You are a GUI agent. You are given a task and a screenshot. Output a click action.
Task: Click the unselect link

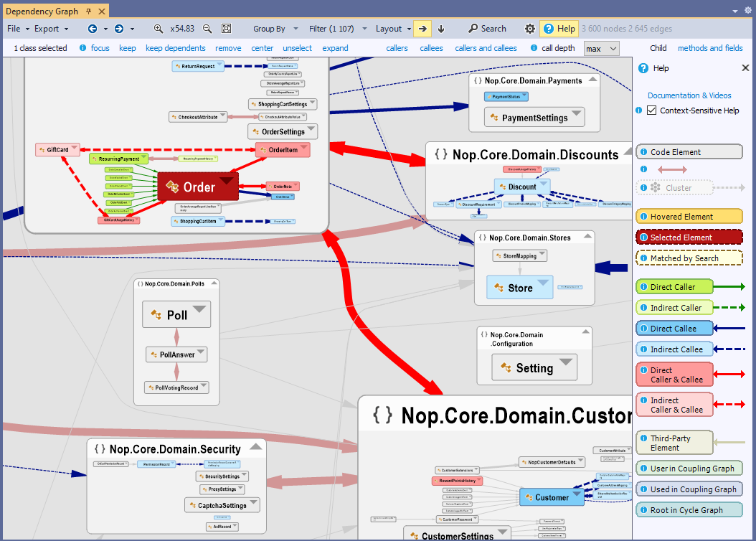coord(297,48)
